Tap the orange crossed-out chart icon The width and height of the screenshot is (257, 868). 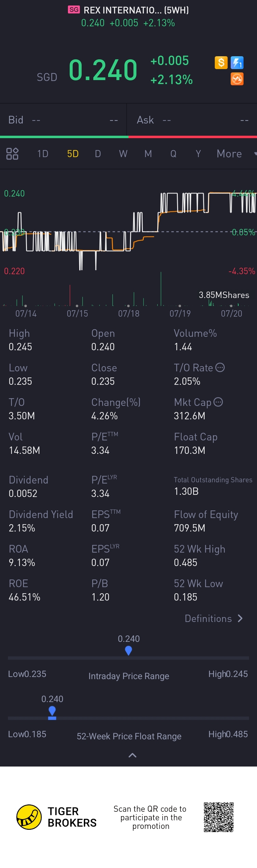point(237,79)
